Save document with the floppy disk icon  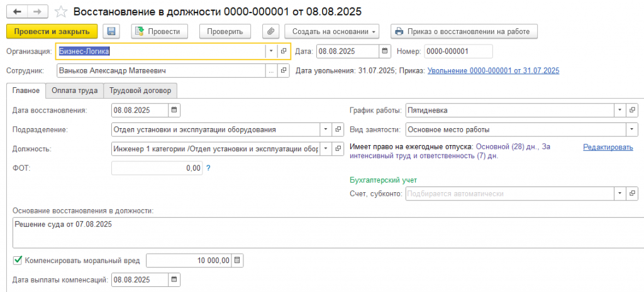pyautogui.click(x=111, y=31)
